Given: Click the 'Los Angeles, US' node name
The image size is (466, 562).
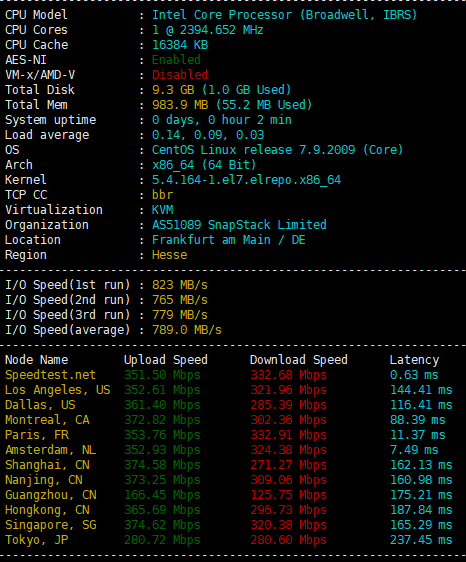Looking at the screenshot, I should [57, 390].
